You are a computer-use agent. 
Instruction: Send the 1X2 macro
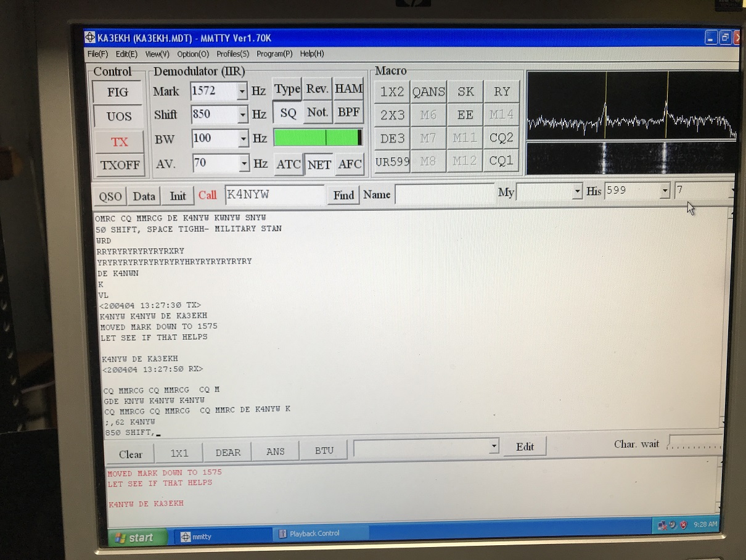point(391,92)
